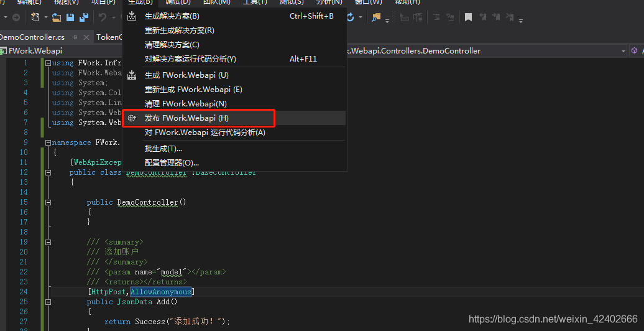Click the HttpPost attribute on line 24
The image size is (644, 331).
(108, 292)
